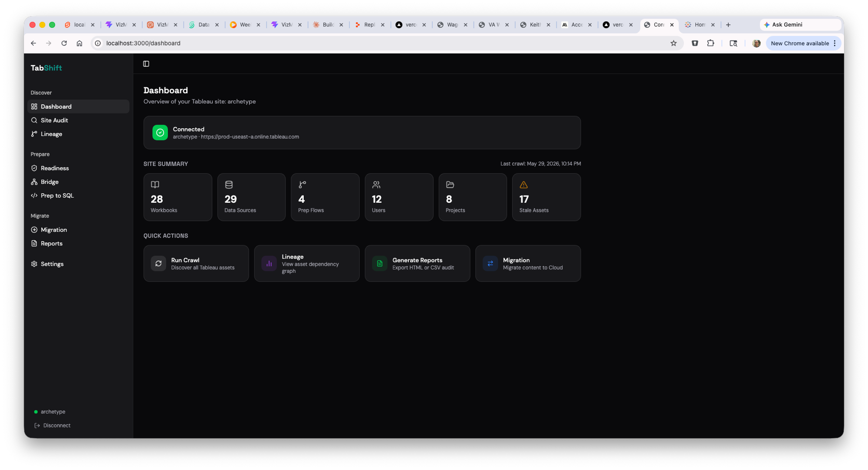Screen dimensions: 868x470
Task: Click Generate Reports quick action
Action: coord(418,263)
